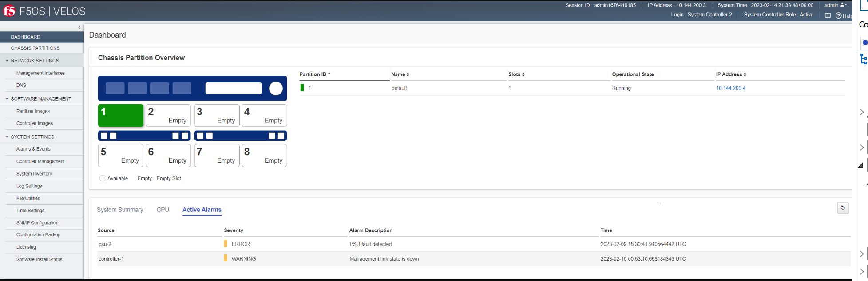Screen dimensions: 868x281
Task: Open Alarms & Events in sidebar
Action: coord(33,149)
